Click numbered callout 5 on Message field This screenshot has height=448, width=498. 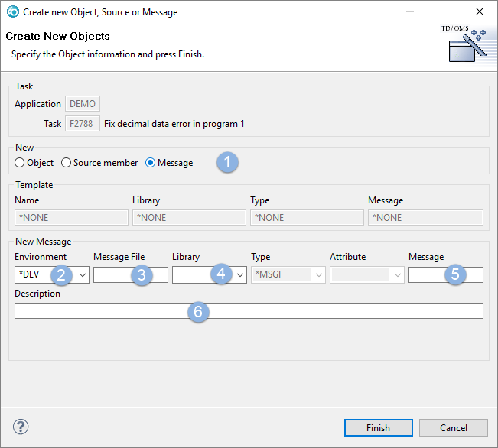[x=455, y=275]
